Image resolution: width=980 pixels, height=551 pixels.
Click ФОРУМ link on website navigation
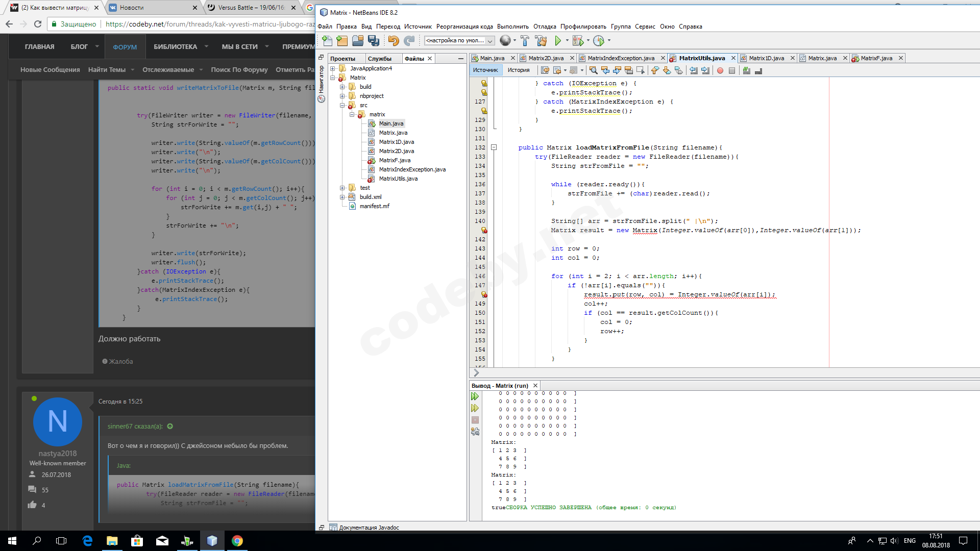(x=125, y=47)
